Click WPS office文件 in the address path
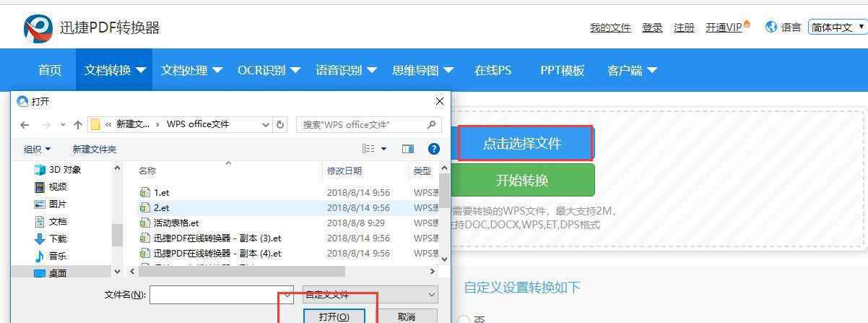This screenshot has height=323, width=868. [x=198, y=124]
